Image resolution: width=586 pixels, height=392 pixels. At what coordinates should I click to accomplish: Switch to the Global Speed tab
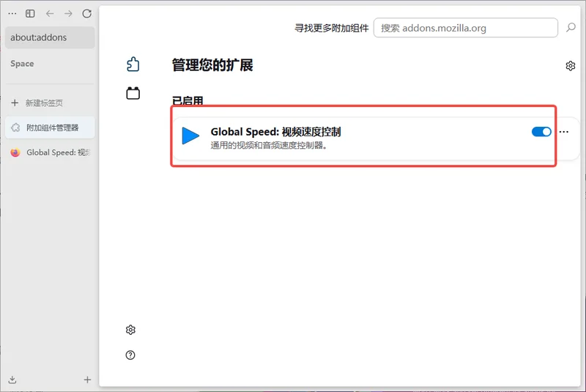tap(50, 152)
